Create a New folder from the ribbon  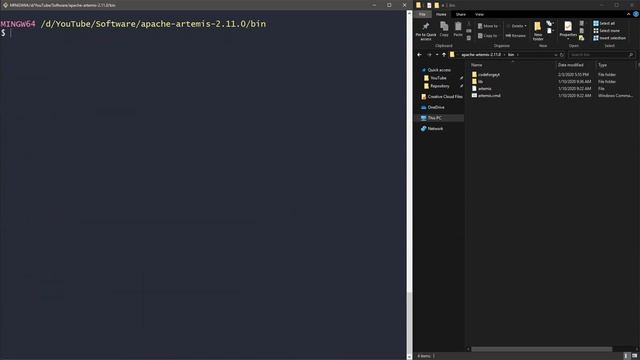[538, 31]
